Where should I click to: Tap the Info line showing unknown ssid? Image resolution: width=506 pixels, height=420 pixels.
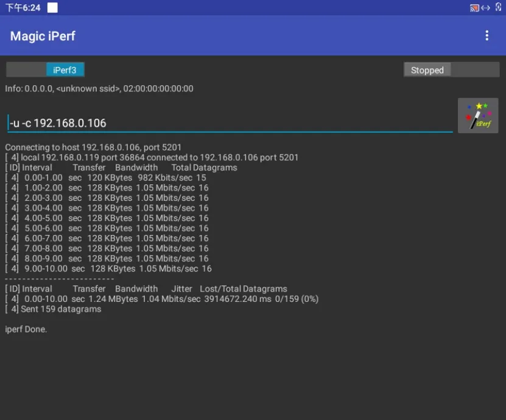99,89
